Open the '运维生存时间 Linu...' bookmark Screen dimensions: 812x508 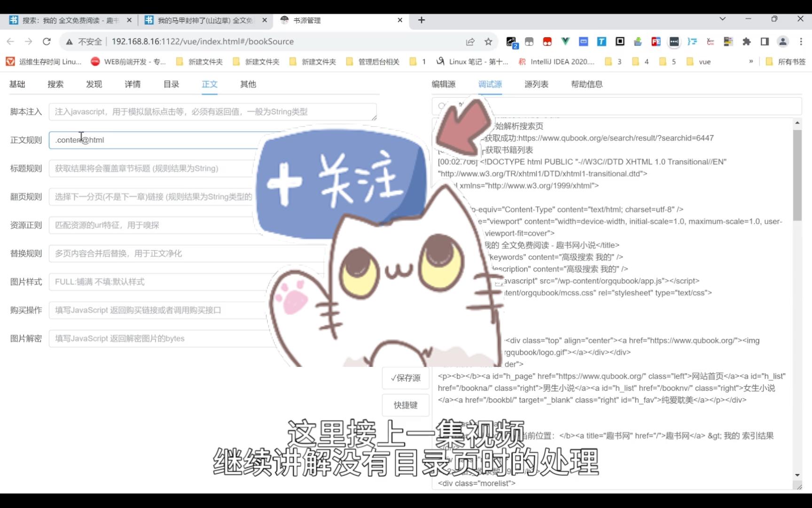[44, 62]
